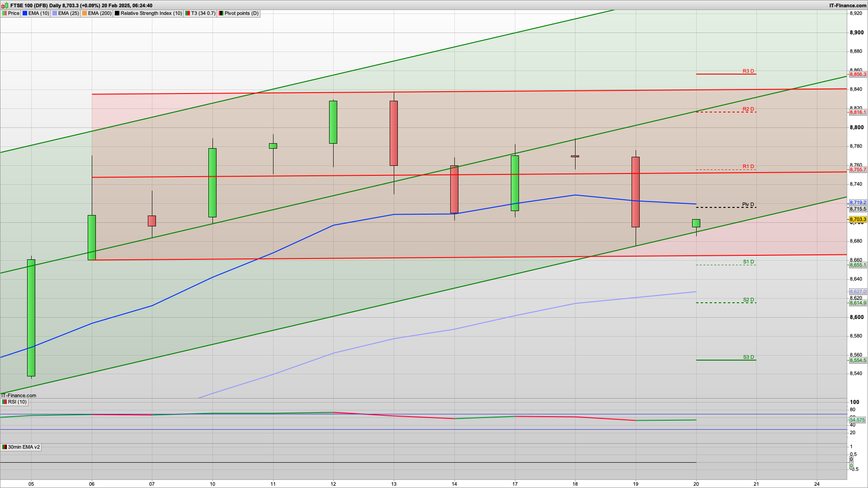Click the 8,715.5 pivot price tag
The height and width of the screenshot is (488, 868).
tap(858, 209)
